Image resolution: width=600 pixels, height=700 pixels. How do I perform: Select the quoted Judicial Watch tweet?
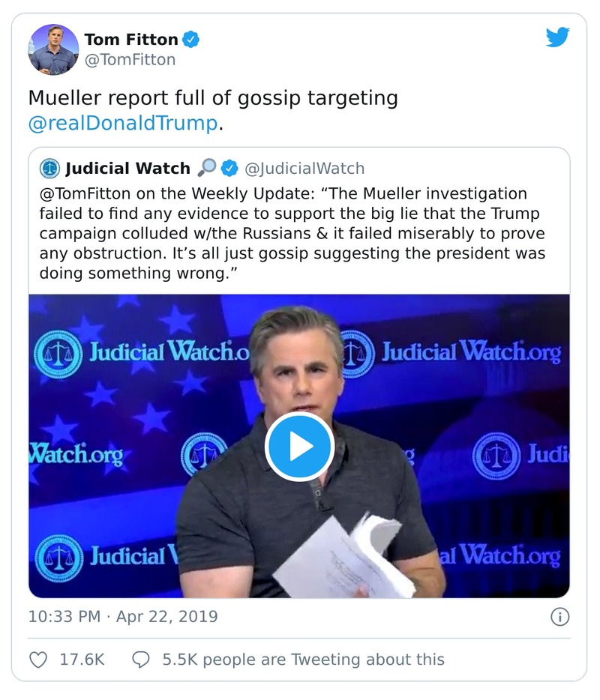pyautogui.click(x=300, y=232)
